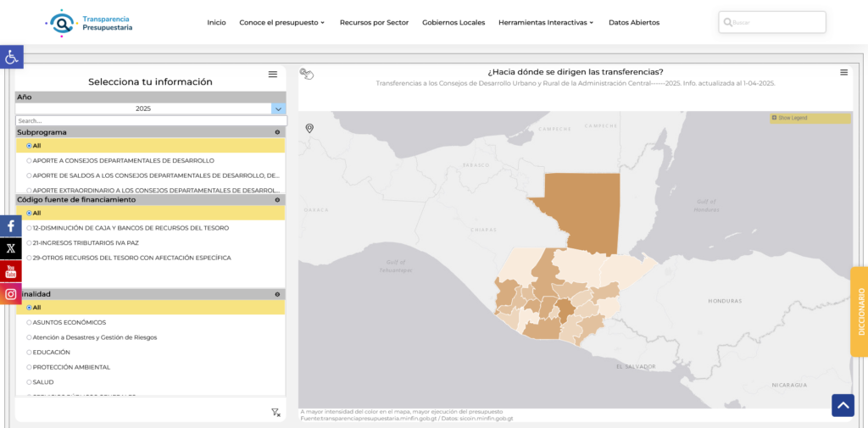Open the Facebook social link
Screen dimensions: 868x428
point(11,226)
